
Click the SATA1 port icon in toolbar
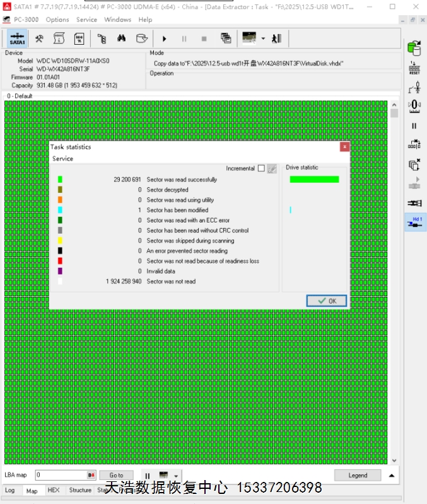[x=17, y=38]
